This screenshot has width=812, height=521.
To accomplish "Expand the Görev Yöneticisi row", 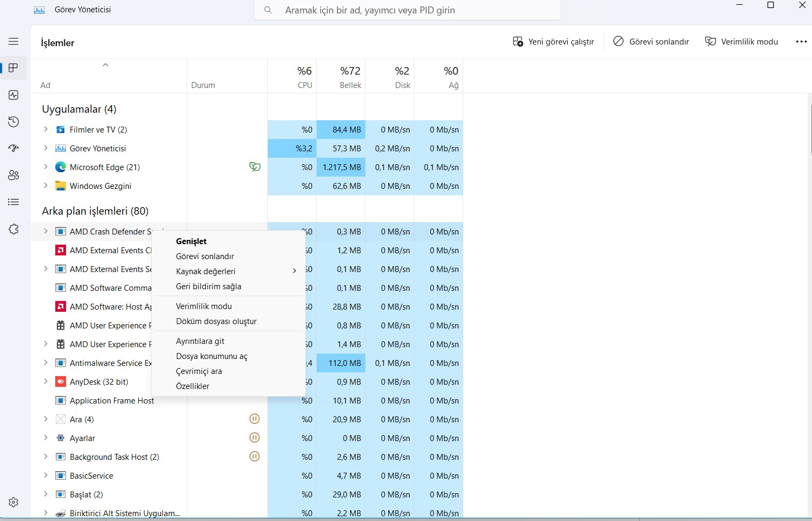I will tap(46, 148).
